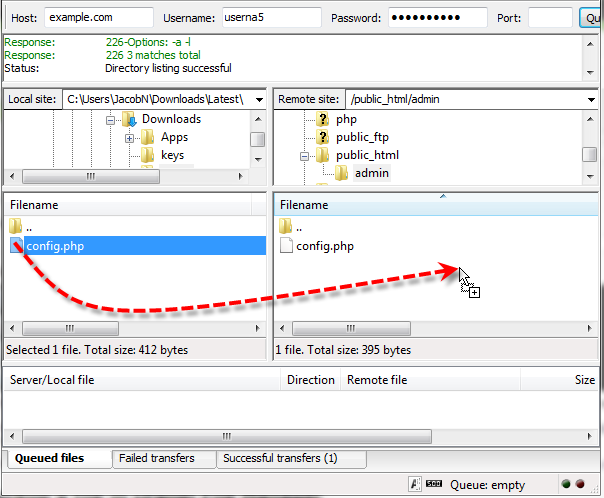Screen dimensions: 604x498
Task: Click the Server/Local file column header
Action: coord(142,380)
